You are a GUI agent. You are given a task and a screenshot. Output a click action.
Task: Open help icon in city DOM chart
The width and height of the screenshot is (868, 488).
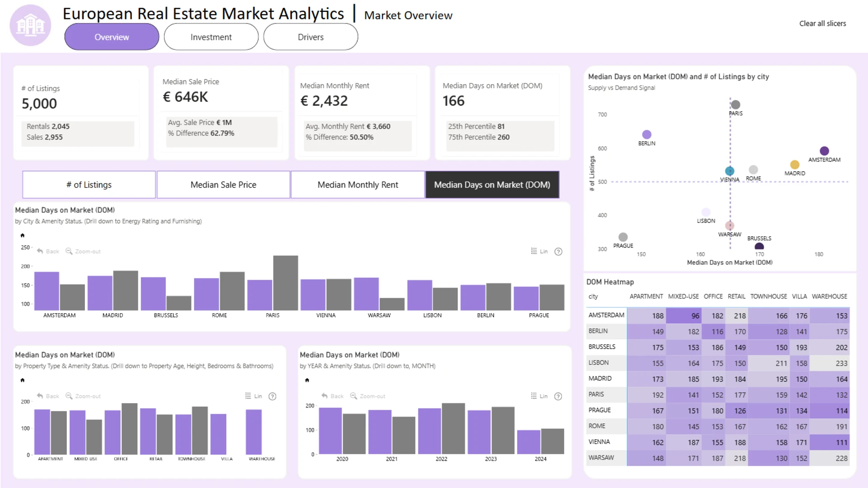558,252
